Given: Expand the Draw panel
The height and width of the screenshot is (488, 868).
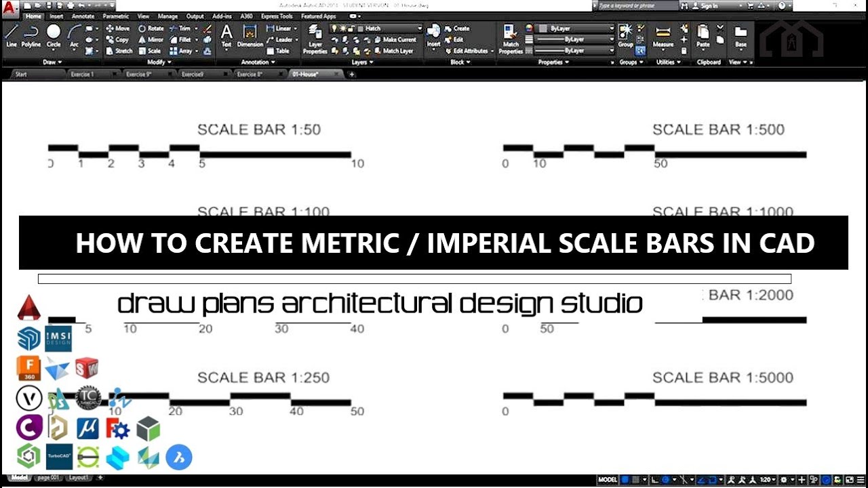Looking at the screenshot, I should click(x=53, y=62).
